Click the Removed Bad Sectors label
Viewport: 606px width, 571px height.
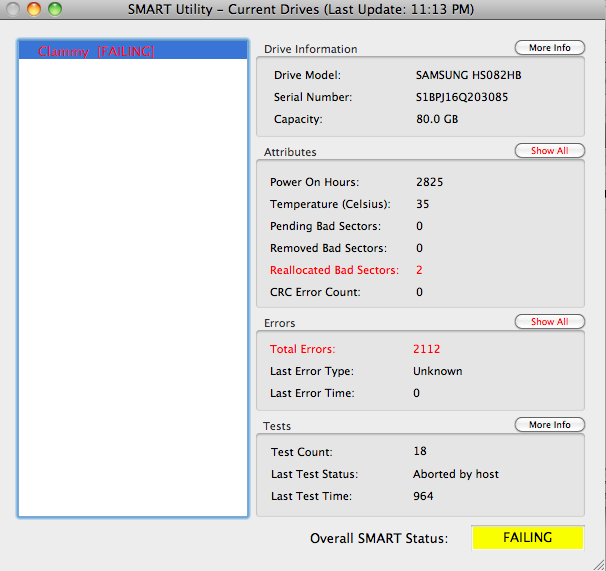click(329, 248)
